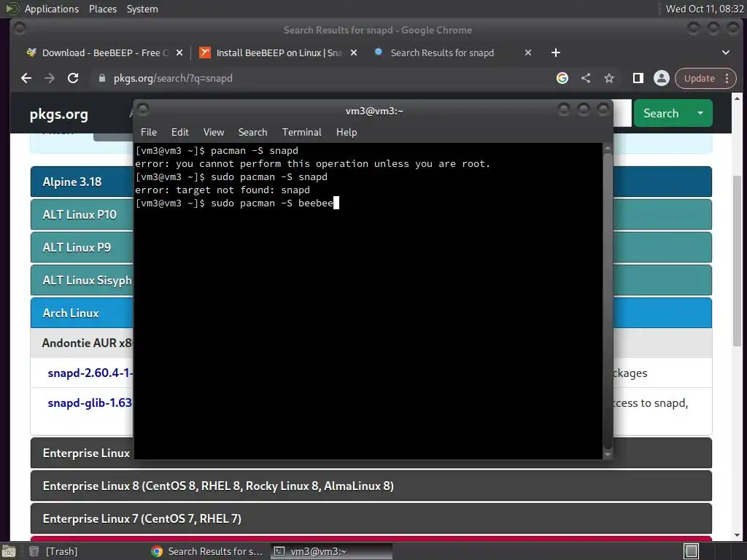Click the Chrome forward arrow
Screen dimensions: 747x560
tap(50, 78)
